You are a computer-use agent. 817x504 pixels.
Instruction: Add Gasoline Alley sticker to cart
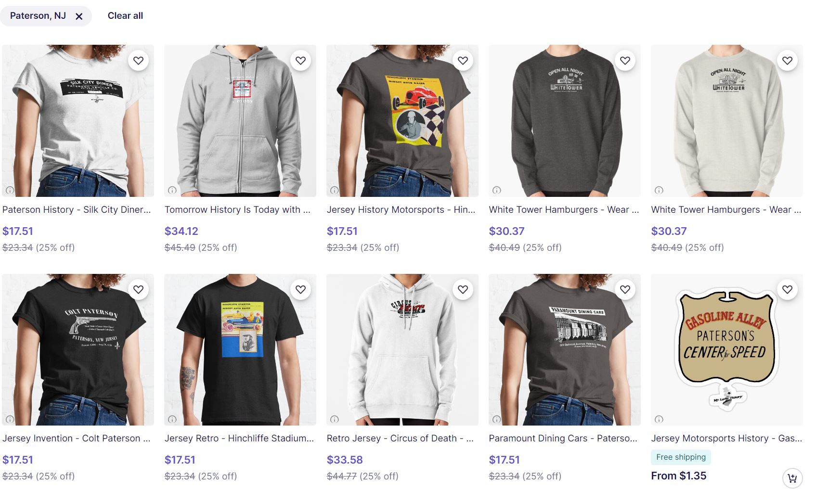pyautogui.click(x=792, y=478)
